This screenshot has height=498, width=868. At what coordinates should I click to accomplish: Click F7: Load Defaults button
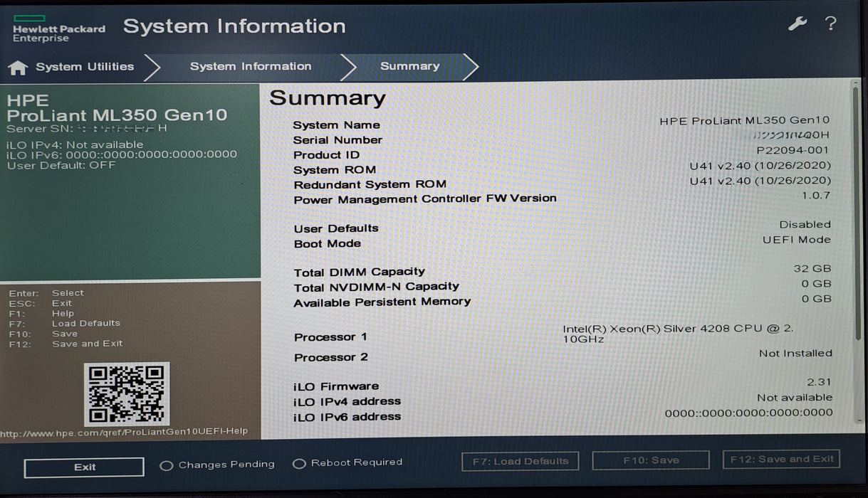point(521,461)
